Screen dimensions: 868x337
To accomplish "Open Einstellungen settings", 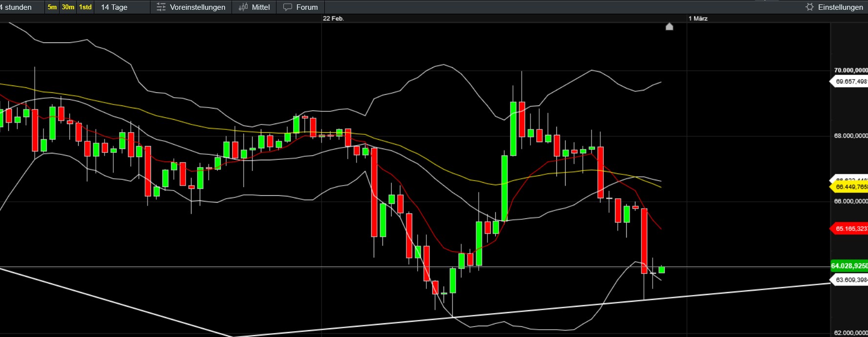I will click(x=840, y=7).
